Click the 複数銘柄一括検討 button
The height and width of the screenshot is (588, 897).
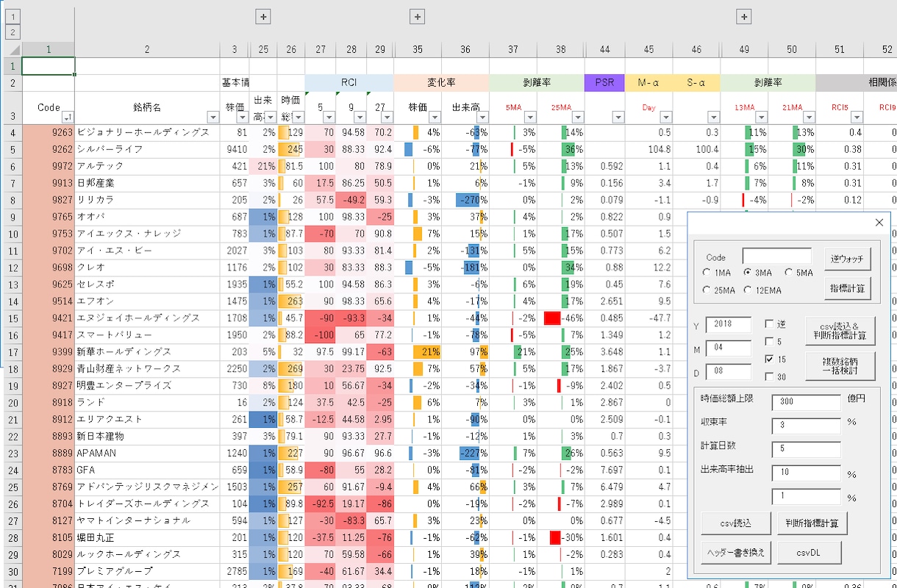click(841, 365)
